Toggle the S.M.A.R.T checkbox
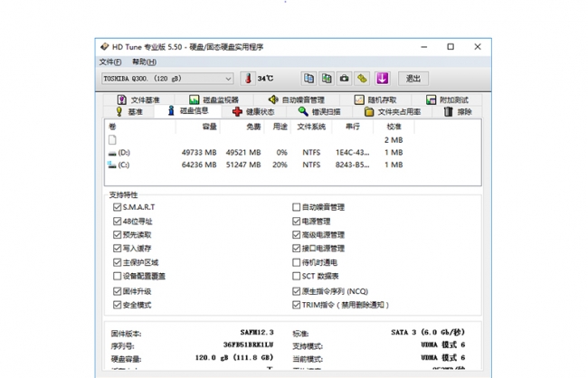588x378 pixels. pos(117,207)
